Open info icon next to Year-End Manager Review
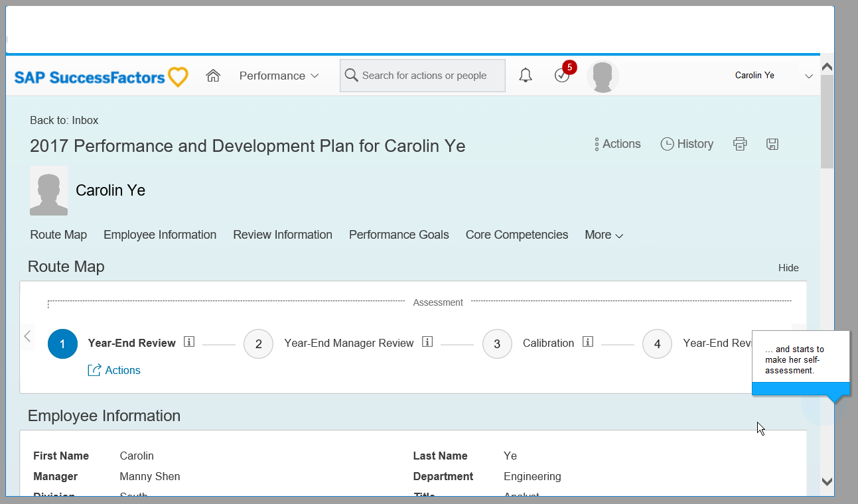Viewport: 858px width, 504px height. pyautogui.click(x=427, y=342)
